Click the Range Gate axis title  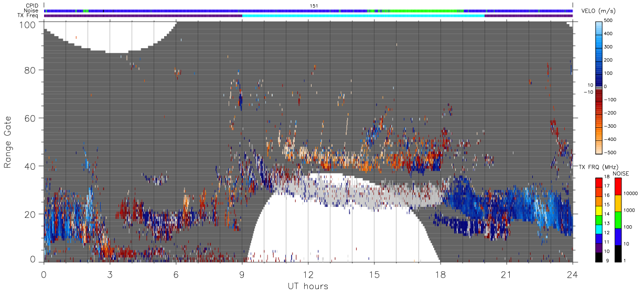click(8, 142)
